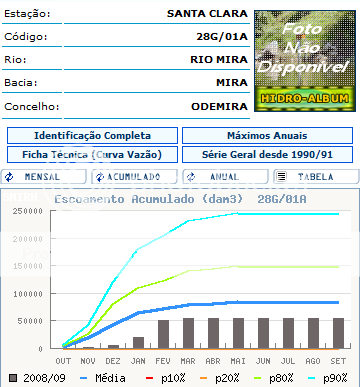Switch to the ANUAL tab
This screenshot has height=387, width=360.
tap(225, 177)
